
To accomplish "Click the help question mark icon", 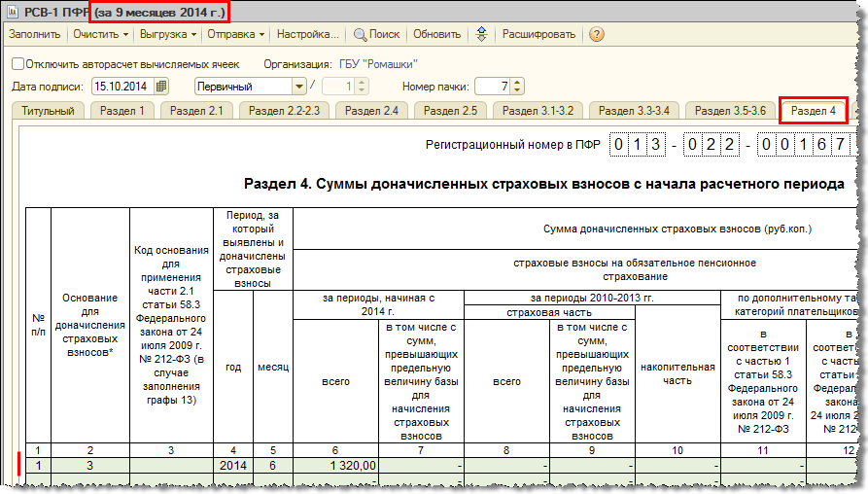I will 596,34.
